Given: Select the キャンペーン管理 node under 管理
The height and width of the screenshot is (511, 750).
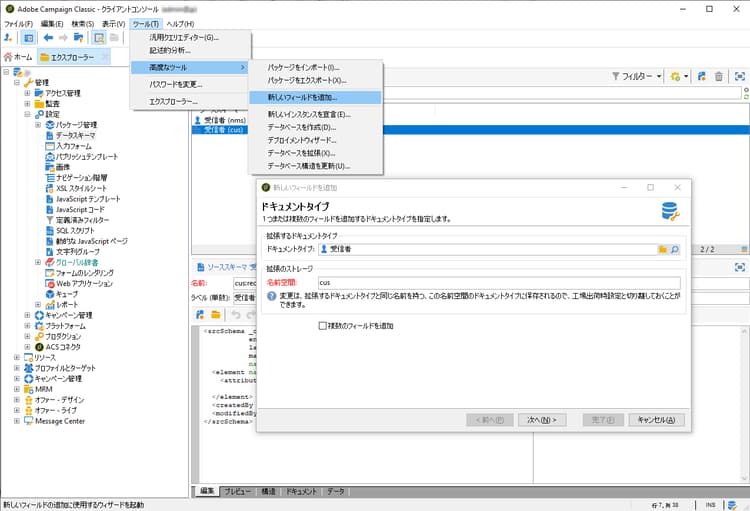Looking at the screenshot, I should tap(64, 315).
